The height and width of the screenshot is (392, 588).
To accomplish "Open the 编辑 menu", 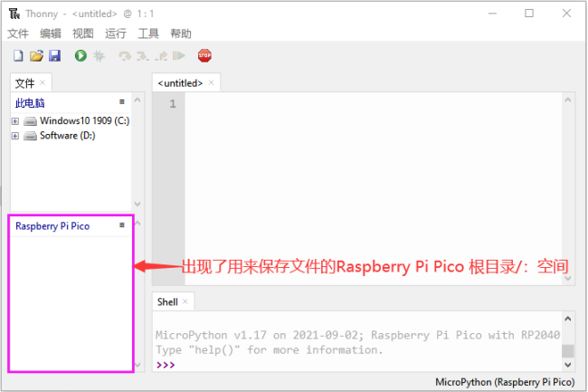I will tap(51, 33).
